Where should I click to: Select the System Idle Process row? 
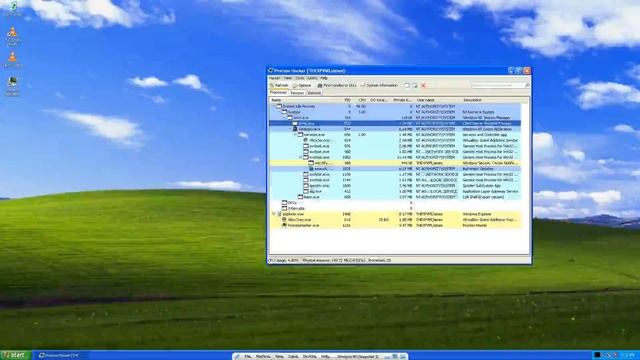(395, 106)
